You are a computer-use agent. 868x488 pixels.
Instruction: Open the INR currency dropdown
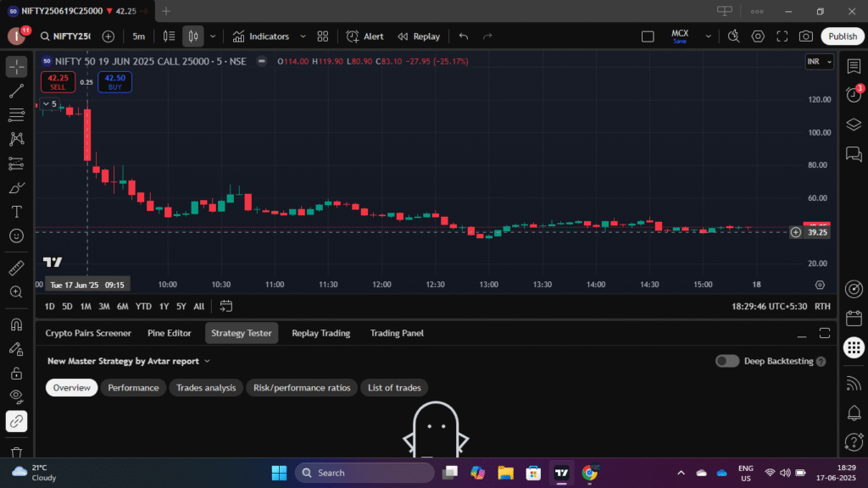coord(820,61)
